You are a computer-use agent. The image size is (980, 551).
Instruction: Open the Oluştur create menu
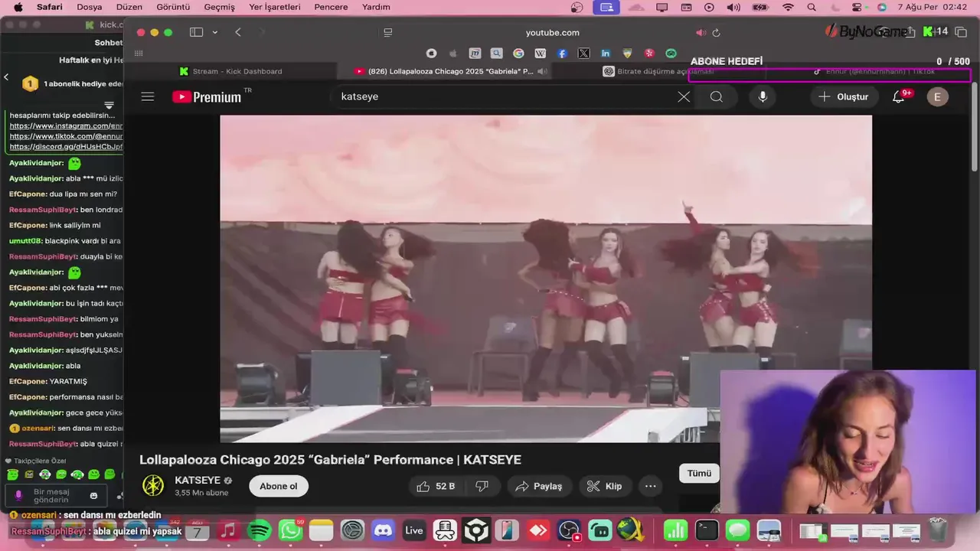click(x=843, y=96)
